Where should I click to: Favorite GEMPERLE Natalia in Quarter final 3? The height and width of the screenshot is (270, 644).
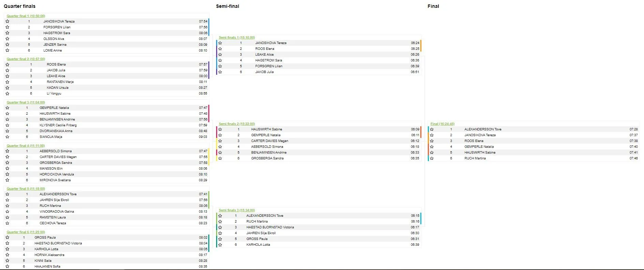point(8,108)
